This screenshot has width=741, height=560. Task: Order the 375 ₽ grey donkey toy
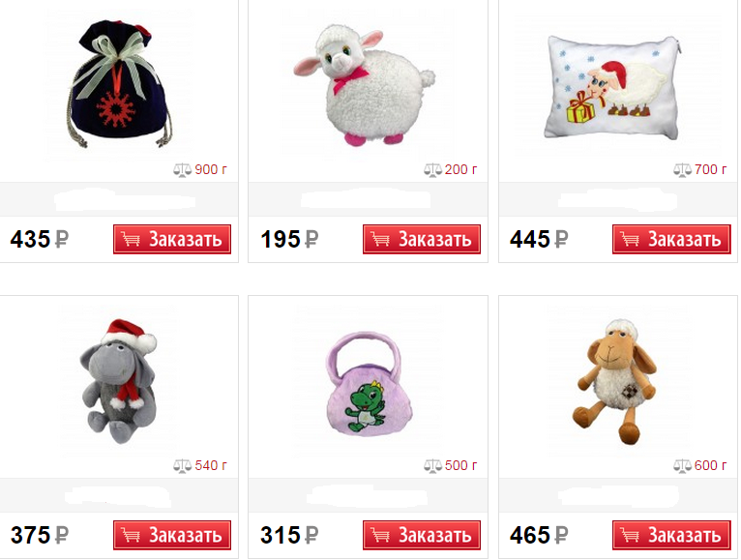click(x=172, y=535)
